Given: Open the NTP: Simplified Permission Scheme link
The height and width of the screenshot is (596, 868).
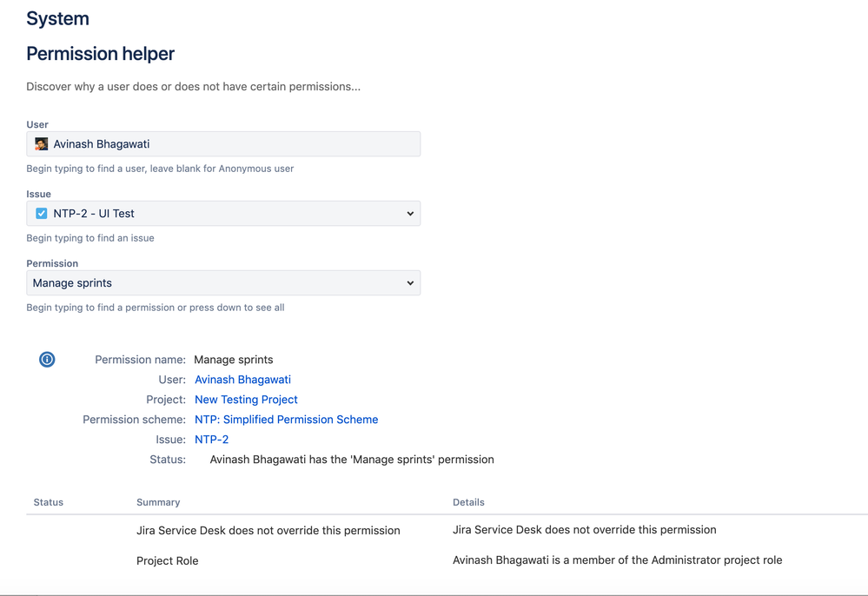Looking at the screenshot, I should 286,419.
